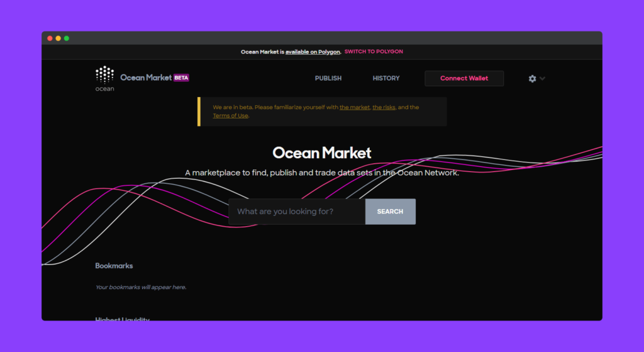Click SWITCH TO POLYGON link
The width and height of the screenshot is (644, 352).
pyautogui.click(x=374, y=52)
